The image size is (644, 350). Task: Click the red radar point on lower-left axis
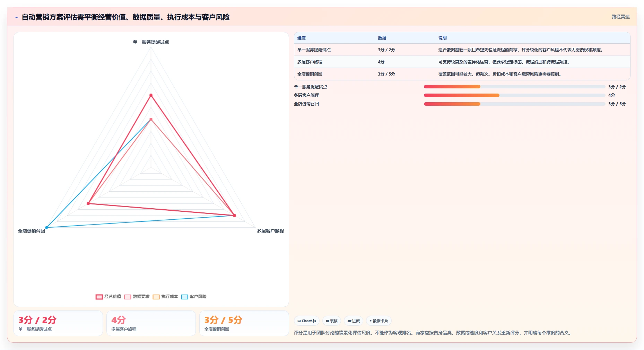tap(88, 203)
